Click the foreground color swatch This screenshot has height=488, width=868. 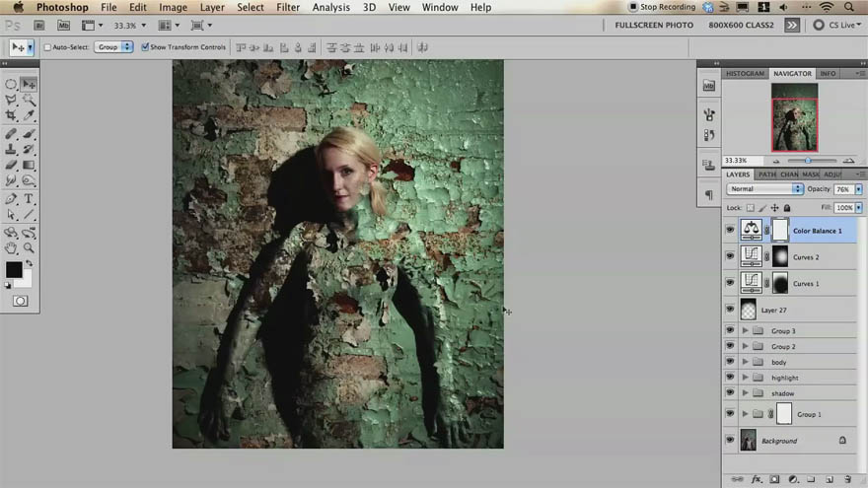click(14, 269)
